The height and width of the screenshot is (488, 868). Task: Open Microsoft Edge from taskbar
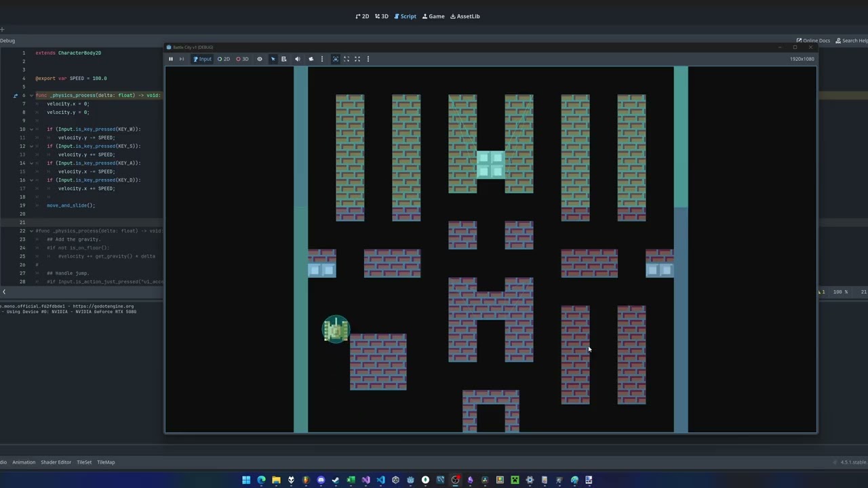coord(261,480)
